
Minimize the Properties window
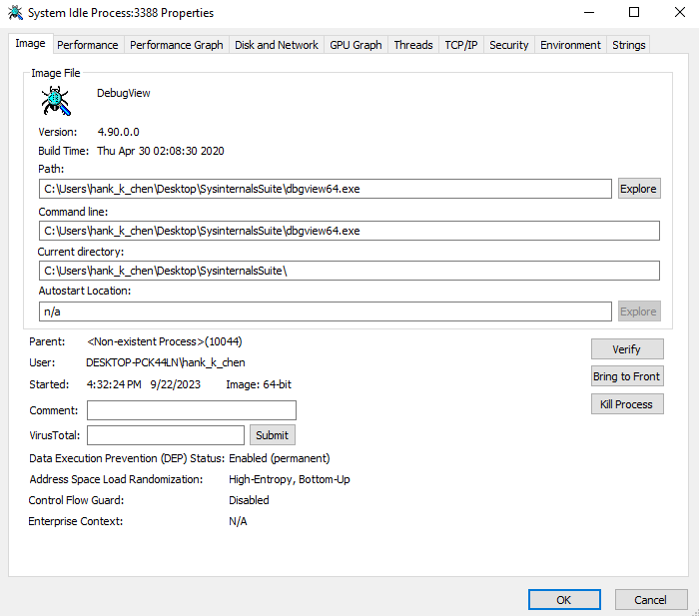(x=589, y=13)
